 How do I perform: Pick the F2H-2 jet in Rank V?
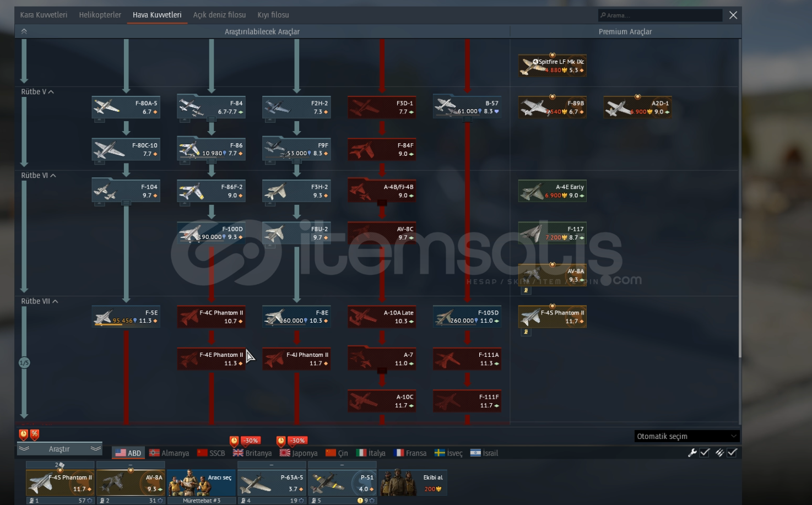click(x=297, y=107)
